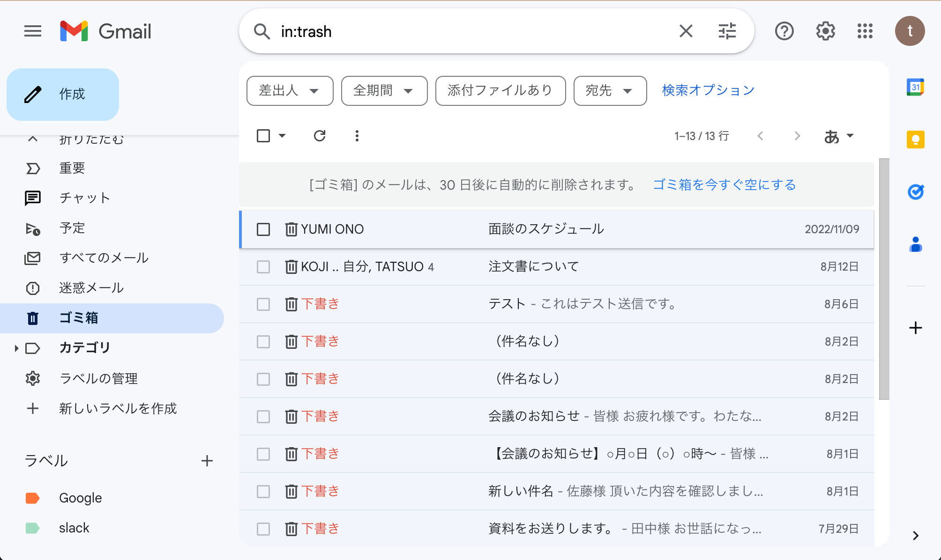
Task: Click the trash icon on 注文書について row
Action: (291, 267)
